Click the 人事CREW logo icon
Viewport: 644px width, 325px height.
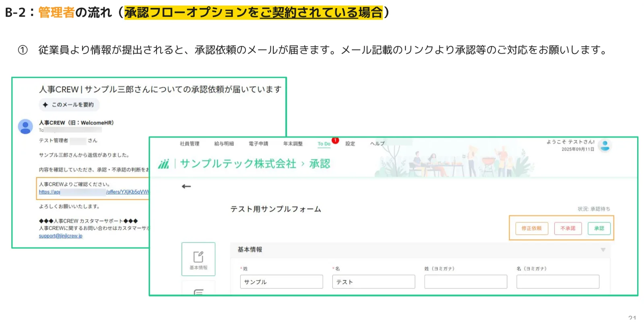(163, 164)
